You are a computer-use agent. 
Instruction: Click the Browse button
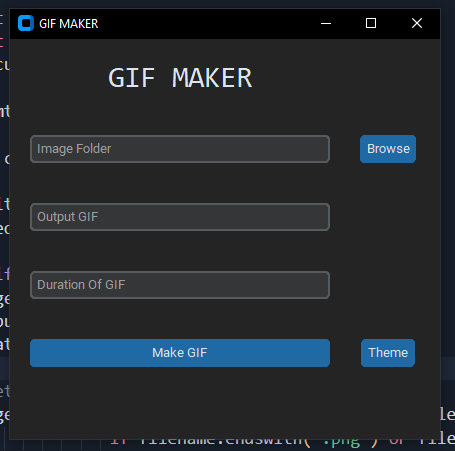click(x=388, y=149)
